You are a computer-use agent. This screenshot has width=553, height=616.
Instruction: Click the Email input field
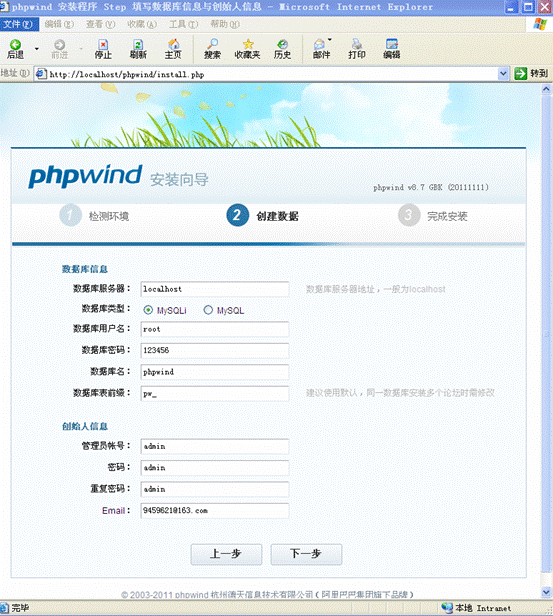click(x=215, y=511)
